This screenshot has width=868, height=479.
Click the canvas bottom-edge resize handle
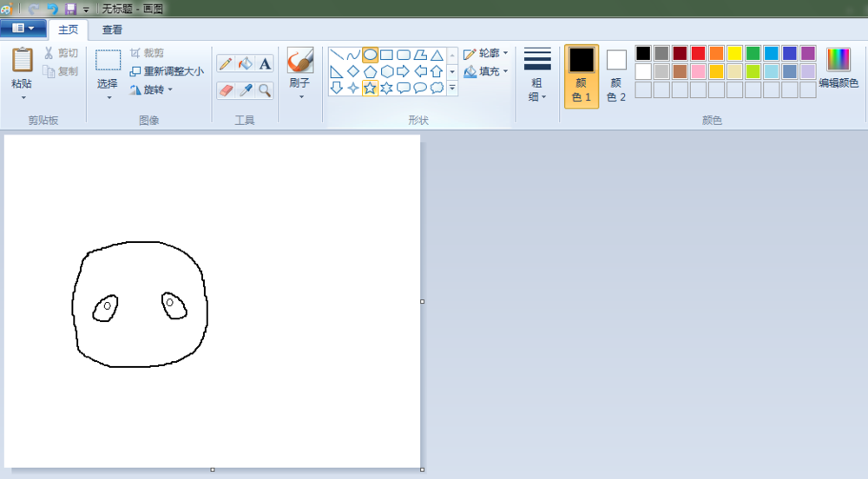[x=213, y=469]
